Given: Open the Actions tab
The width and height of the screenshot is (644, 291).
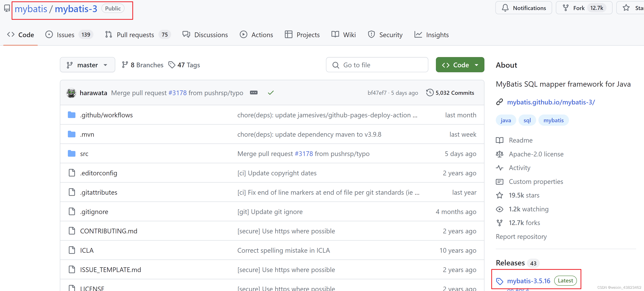Looking at the screenshot, I should [256, 35].
